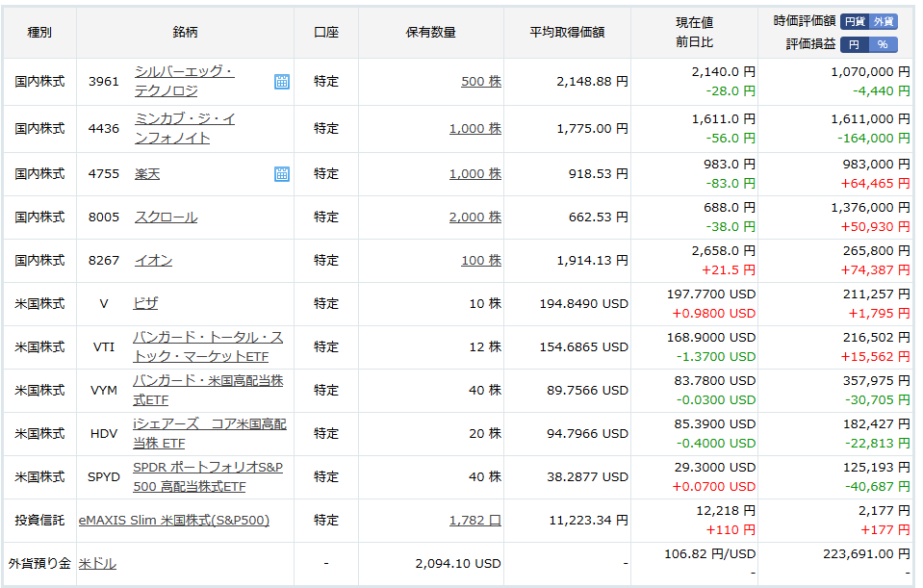Open 米ドル foreign deposit link
Image resolution: width=923 pixels, height=588 pixels.
coord(97,564)
